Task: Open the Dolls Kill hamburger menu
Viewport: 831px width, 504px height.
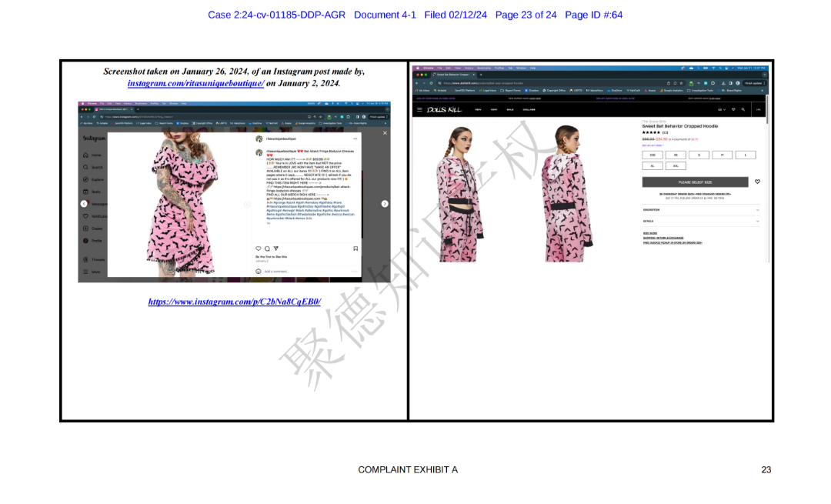Action: [419, 110]
